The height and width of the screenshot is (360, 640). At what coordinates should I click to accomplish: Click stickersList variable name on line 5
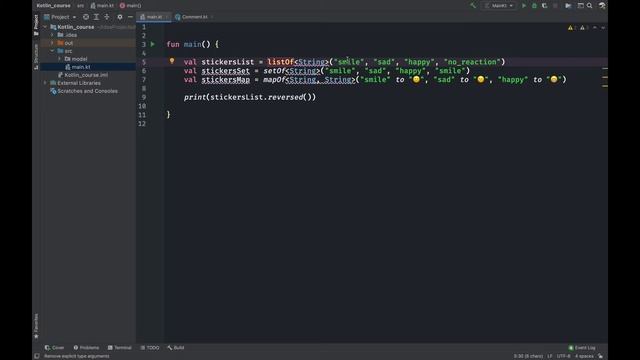coord(228,62)
